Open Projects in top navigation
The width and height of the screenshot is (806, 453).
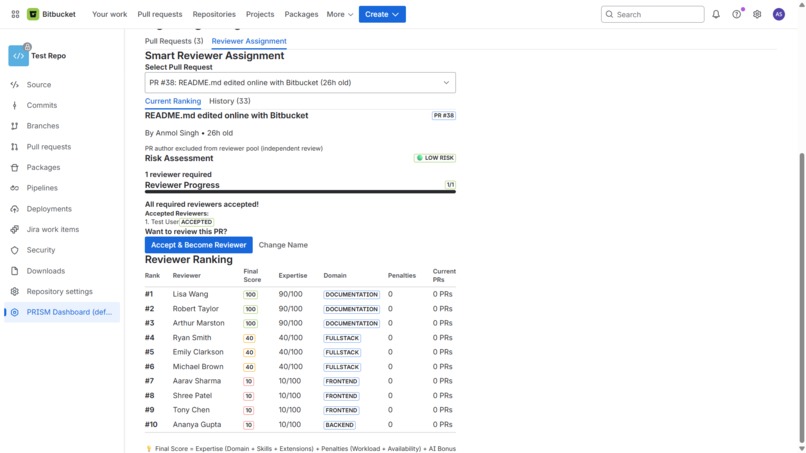pyautogui.click(x=260, y=14)
